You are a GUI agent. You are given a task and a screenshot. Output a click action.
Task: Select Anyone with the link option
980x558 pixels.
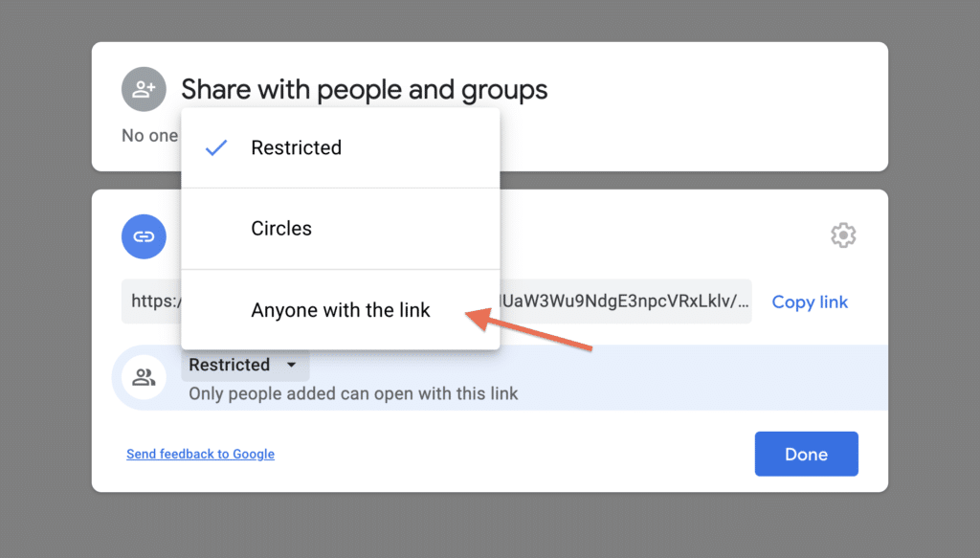341,310
